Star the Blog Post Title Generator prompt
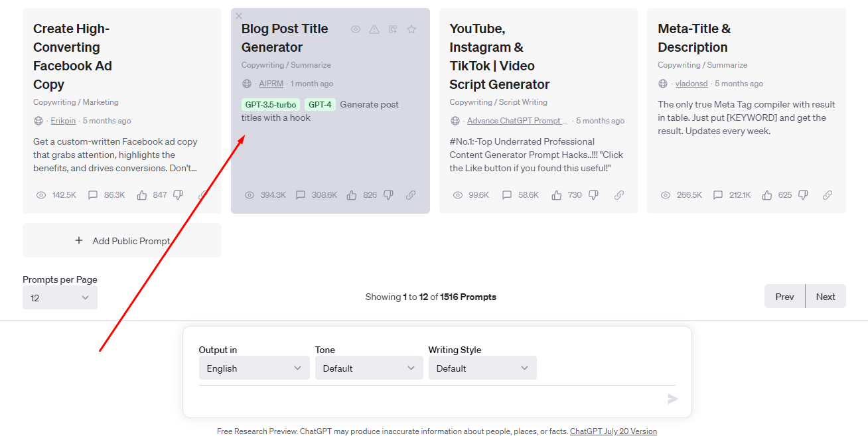The image size is (868, 446). point(411,29)
